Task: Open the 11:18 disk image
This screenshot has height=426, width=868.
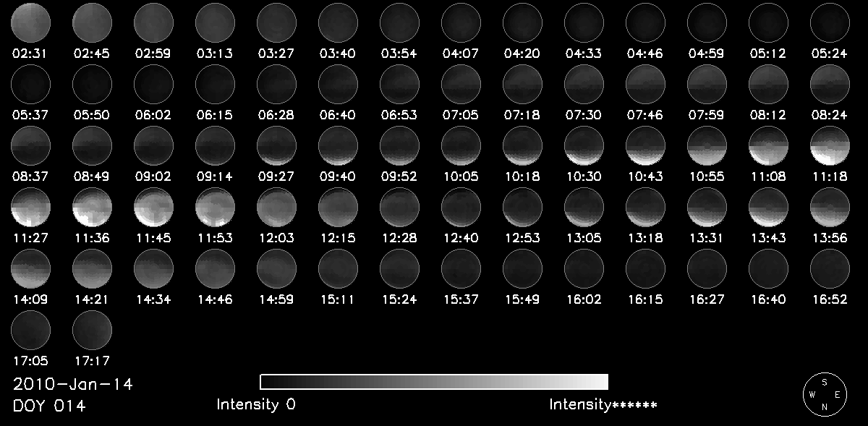Action: point(830,147)
